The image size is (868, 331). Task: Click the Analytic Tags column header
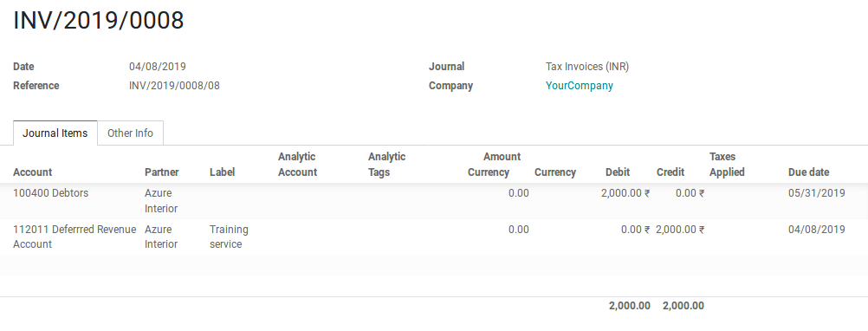pos(387,165)
